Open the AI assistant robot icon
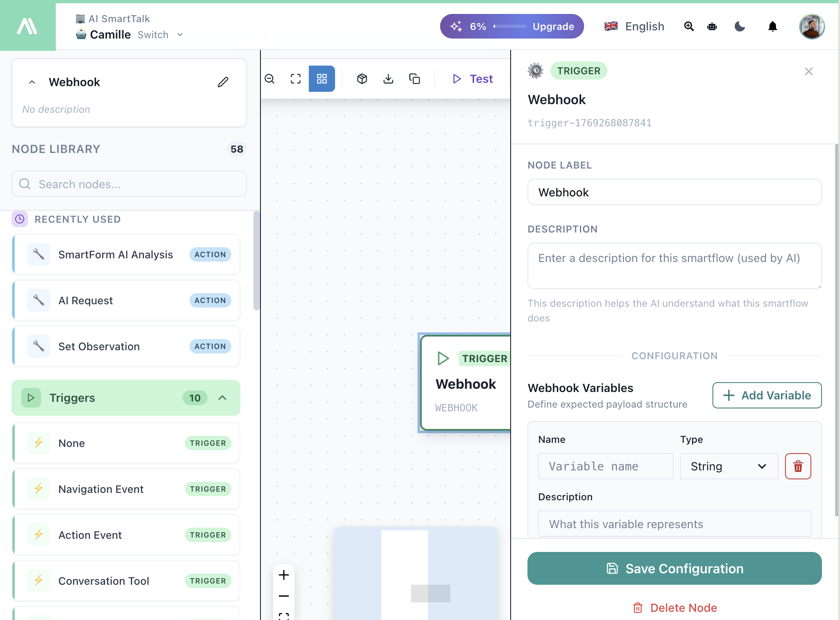The image size is (840, 620). 712,26
